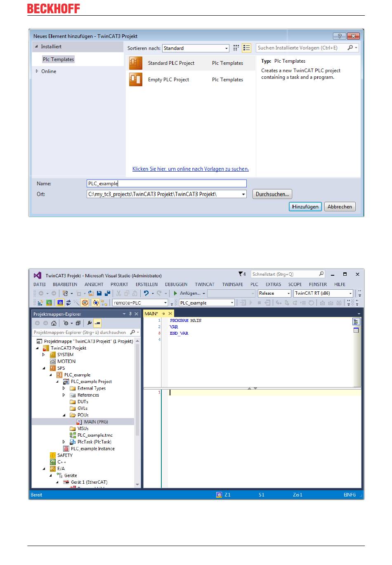Viewport: 392px width, 565px height.
Task: Pin the Projektmappen-Explorer panel
Action: (130, 314)
